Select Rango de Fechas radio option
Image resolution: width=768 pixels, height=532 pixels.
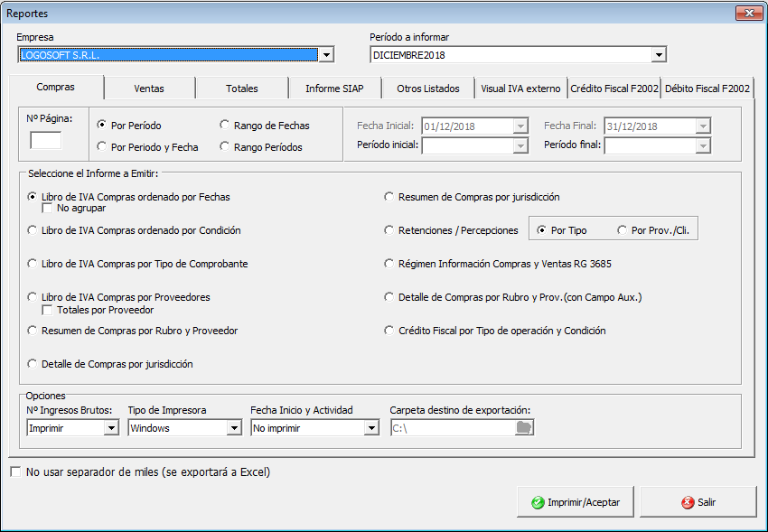(x=225, y=126)
